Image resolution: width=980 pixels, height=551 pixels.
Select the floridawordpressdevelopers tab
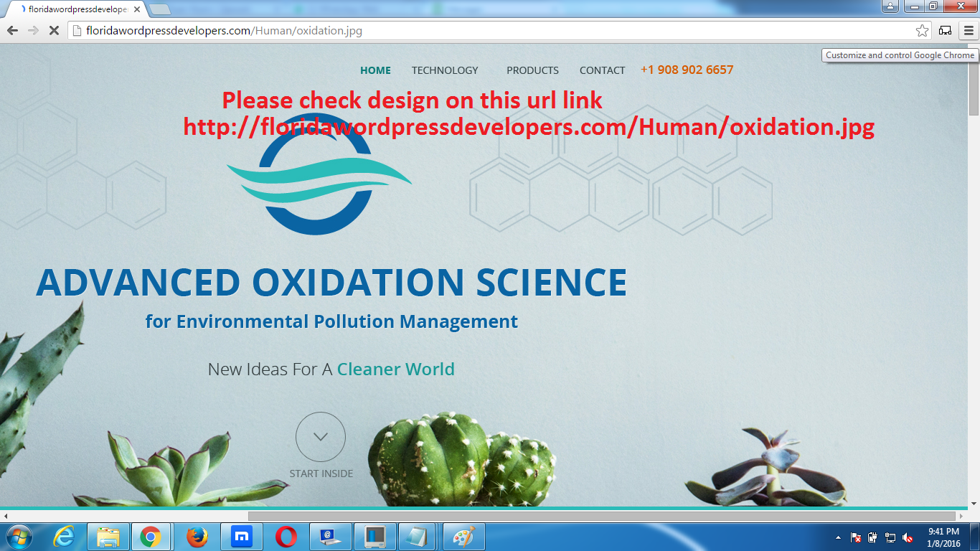click(75, 9)
